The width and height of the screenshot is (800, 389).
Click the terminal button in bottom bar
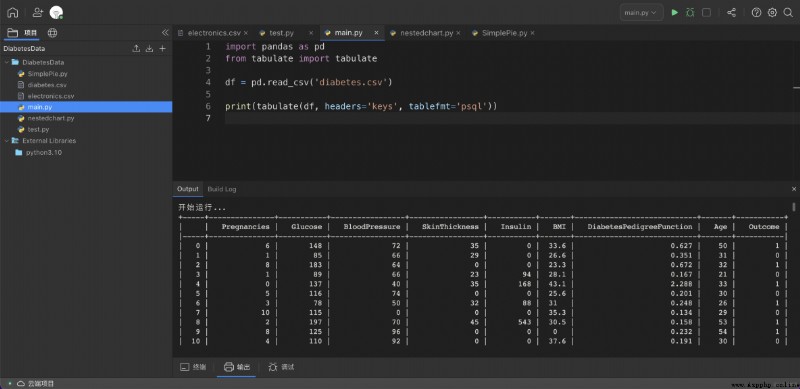click(x=193, y=367)
